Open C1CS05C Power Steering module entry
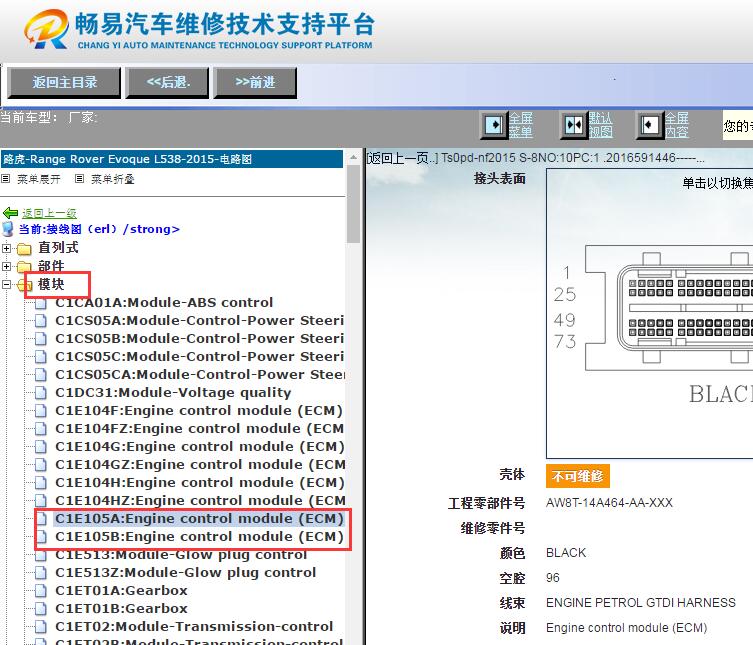Image resolution: width=753 pixels, height=645 pixels. pos(199,357)
